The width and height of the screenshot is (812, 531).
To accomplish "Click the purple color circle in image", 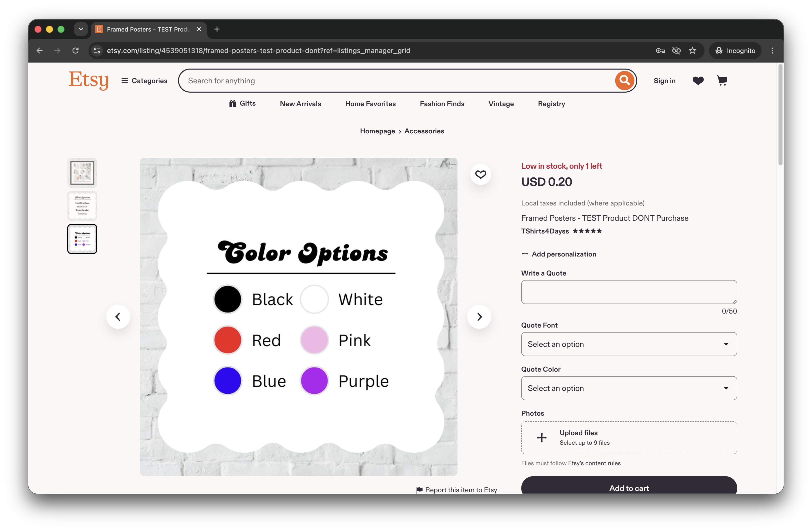I will (314, 381).
